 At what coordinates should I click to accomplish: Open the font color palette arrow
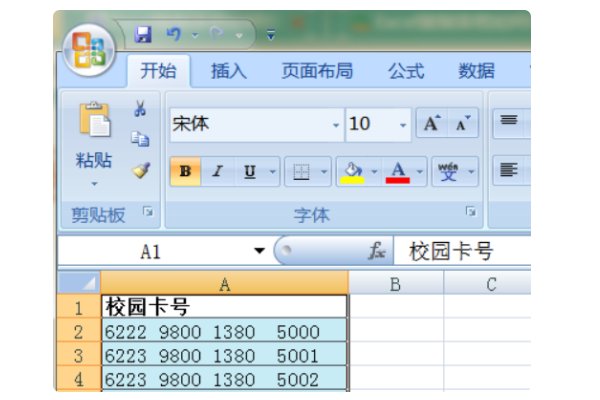pos(420,171)
